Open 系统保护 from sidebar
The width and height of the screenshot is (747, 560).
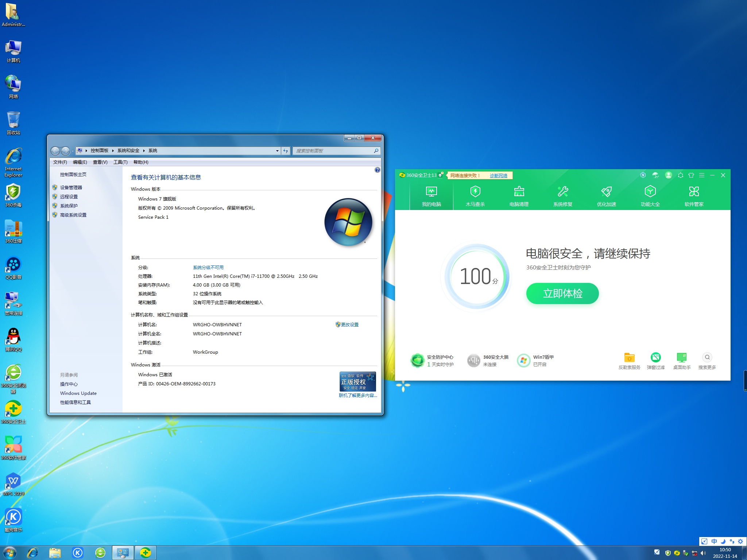click(x=69, y=206)
